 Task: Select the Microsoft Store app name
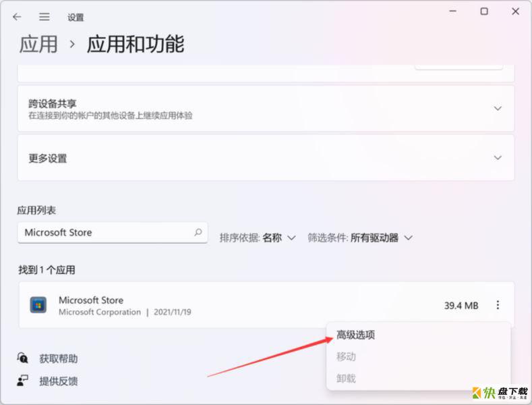pyautogui.click(x=91, y=300)
